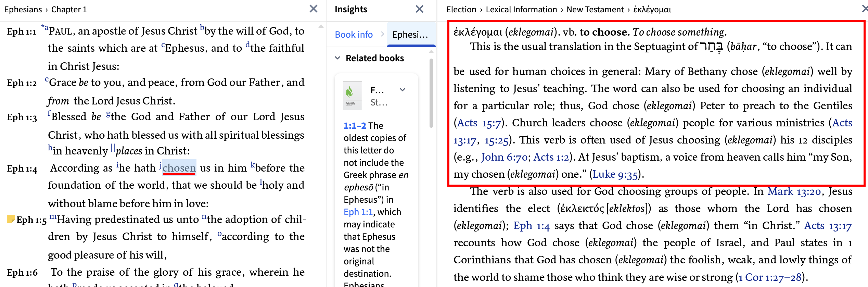Viewport: 868px width, 287px height.
Task: Click the Eph 1:3 verse label
Action: tap(22, 117)
